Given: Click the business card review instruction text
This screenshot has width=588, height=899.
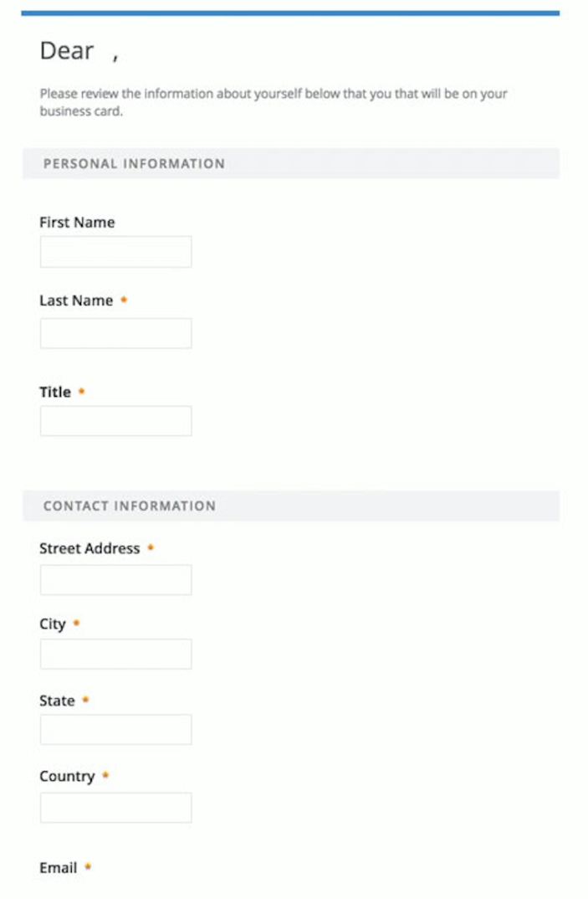Looking at the screenshot, I should (274, 102).
